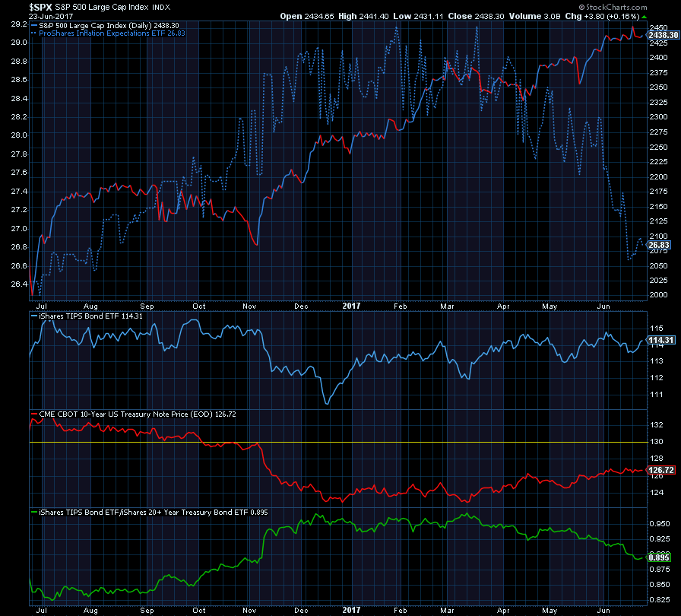Click the yellow horizontal line at 130
The image size is (681, 616).
pos(338,443)
